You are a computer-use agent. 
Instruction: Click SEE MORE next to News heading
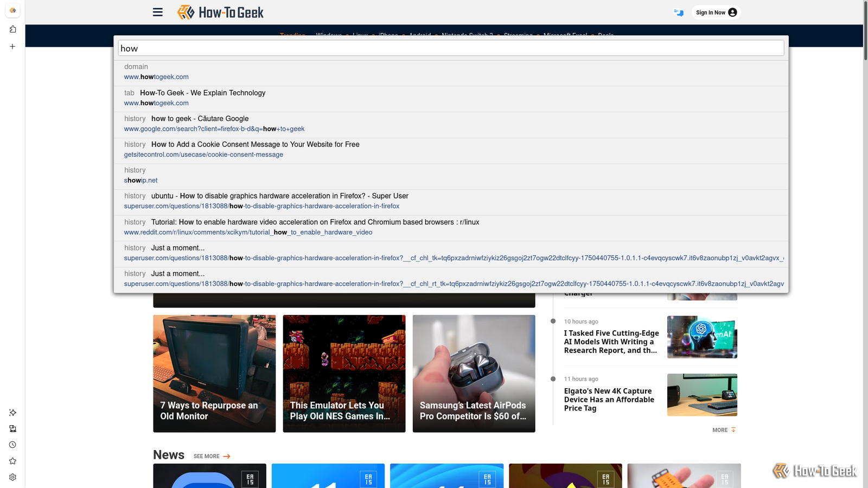click(212, 456)
